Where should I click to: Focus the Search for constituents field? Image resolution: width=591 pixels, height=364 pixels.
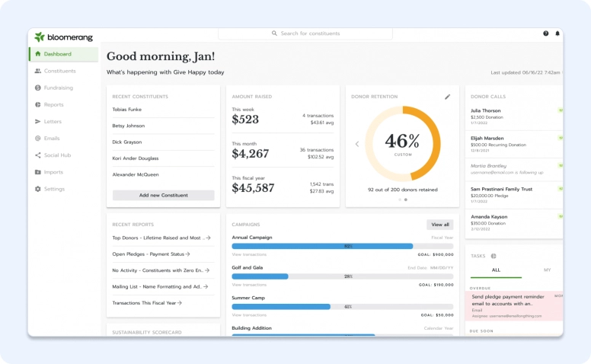(x=305, y=34)
